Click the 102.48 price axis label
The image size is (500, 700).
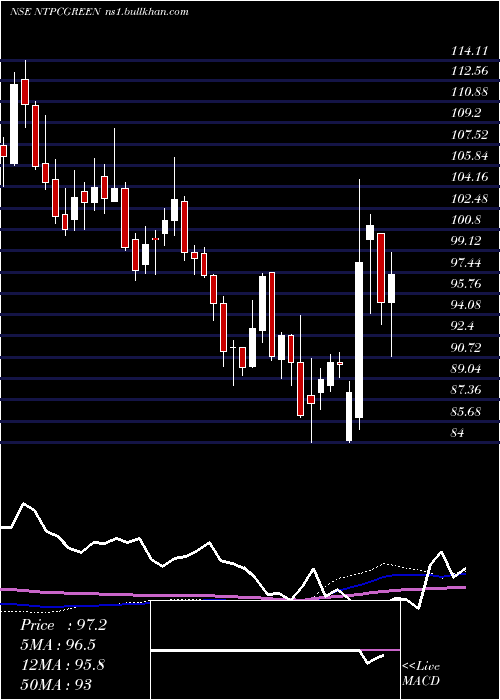coord(469,199)
